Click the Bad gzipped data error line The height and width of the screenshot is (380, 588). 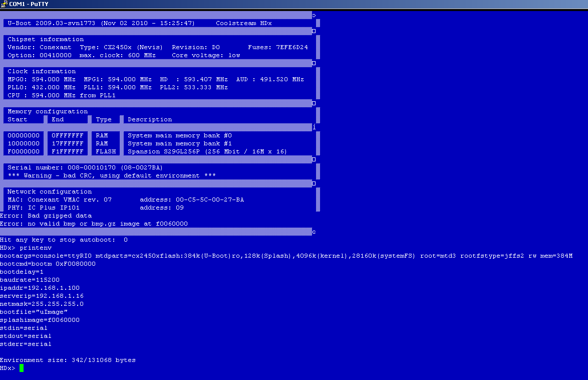(x=46, y=216)
